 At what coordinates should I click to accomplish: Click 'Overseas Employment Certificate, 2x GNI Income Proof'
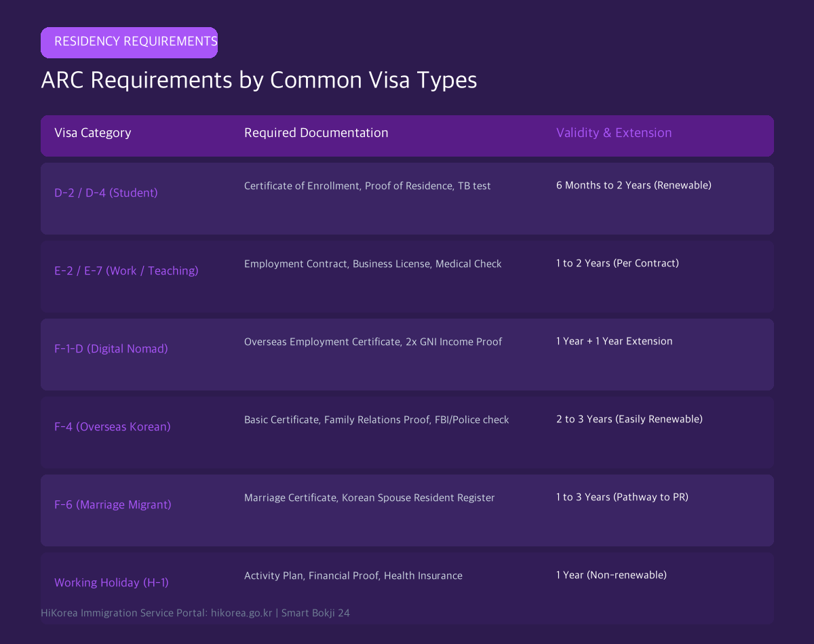(373, 342)
